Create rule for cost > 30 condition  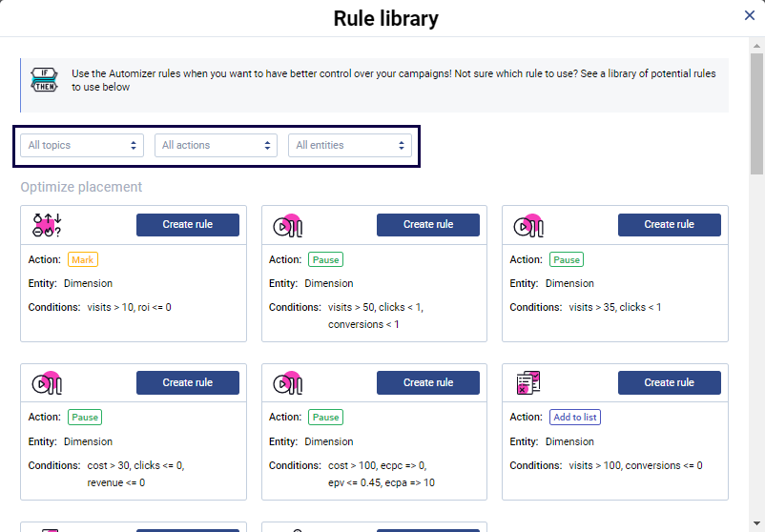pyautogui.click(x=187, y=382)
